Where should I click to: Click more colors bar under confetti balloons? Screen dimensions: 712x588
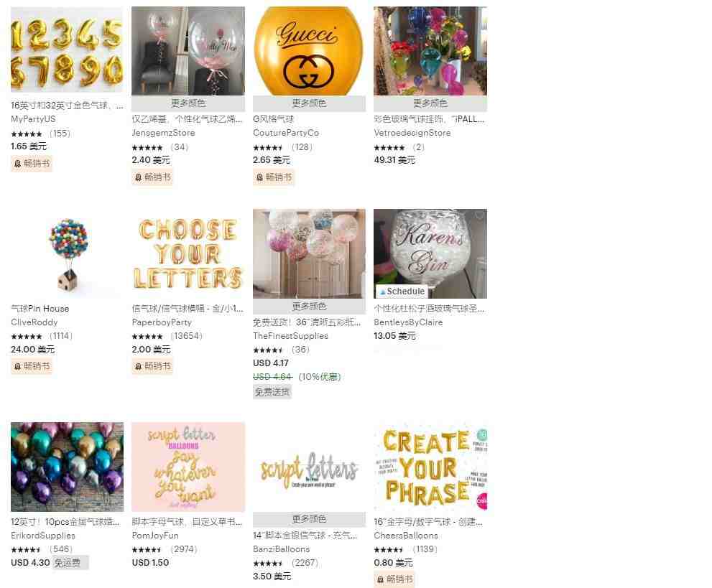(x=309, y=307)
